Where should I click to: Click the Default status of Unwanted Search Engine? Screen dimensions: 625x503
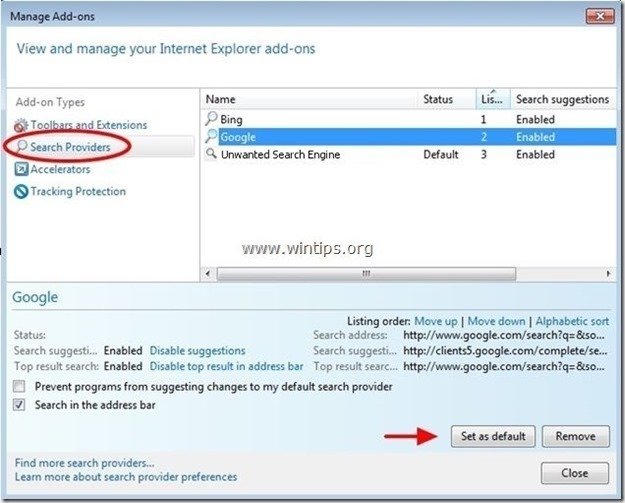coord(441,155)
